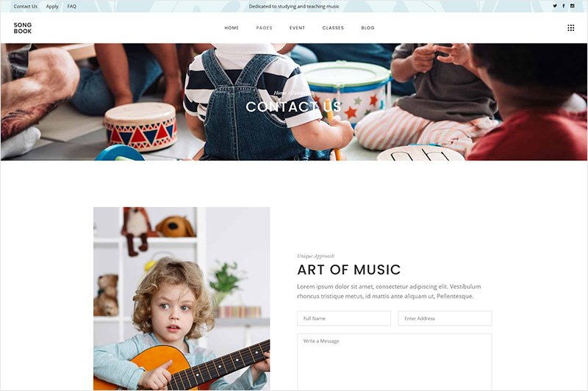Viewport: 588px width, 391px height.
Task: Follow the Apply top link
Action: 52,7
